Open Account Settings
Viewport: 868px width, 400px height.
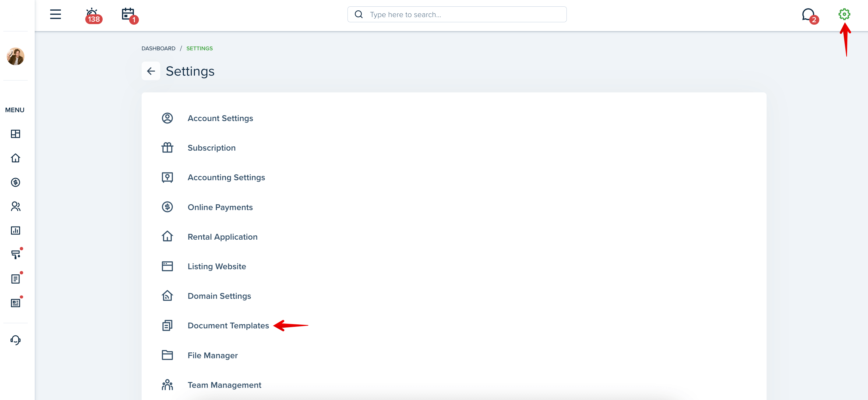220,118
